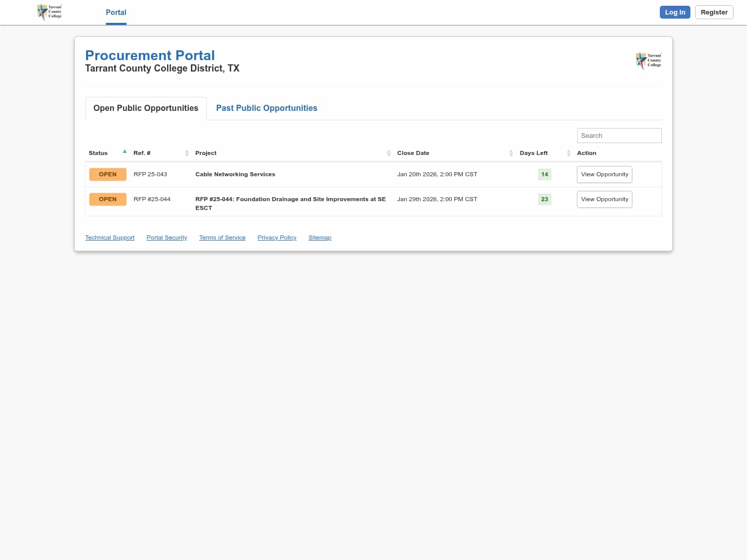Image resolution: width=747 pixels, height=560 pixels.
Task: View opportunity for Cable Networking Services
Action: [x=604, y=174]
